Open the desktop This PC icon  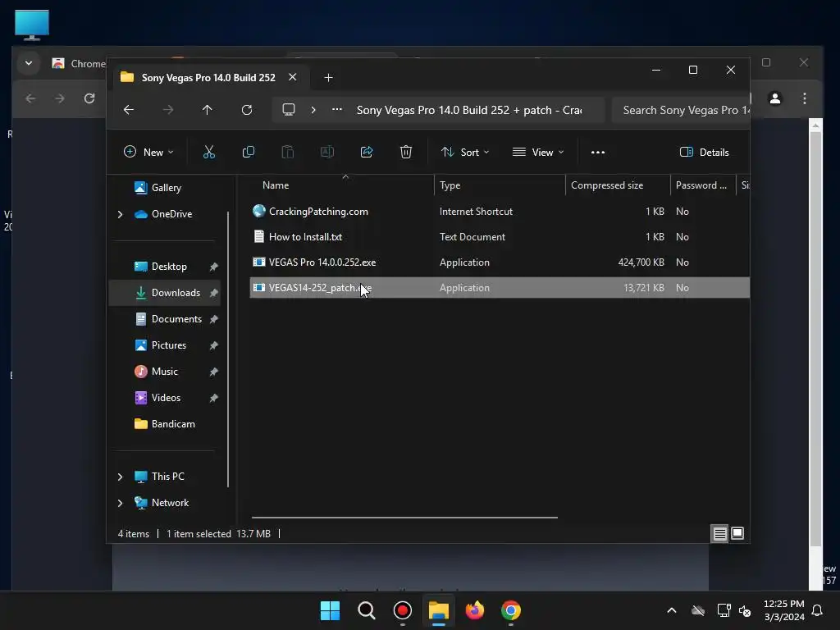pyautogui.click(x=32, y=25)
